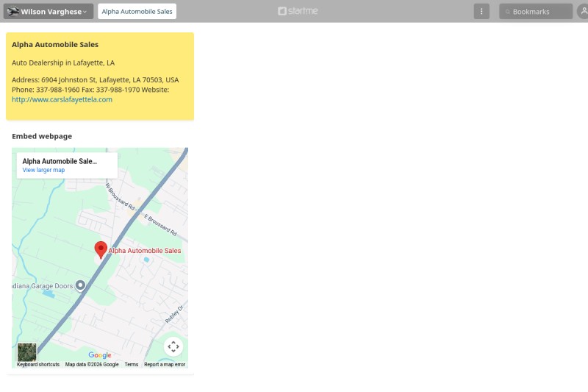Screen dimensions: 588x392
Task: Click the Wilson Varghese avatar image
Action: coord(13,11)
